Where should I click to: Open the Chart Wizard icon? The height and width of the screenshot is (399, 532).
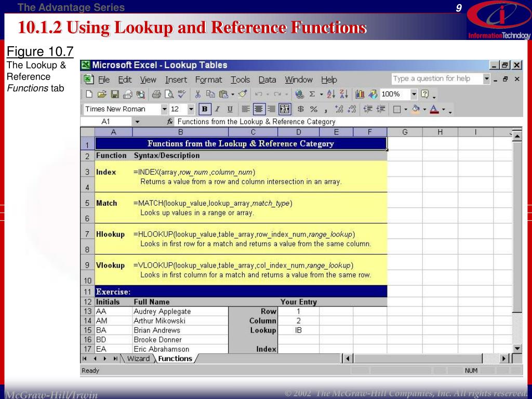[360, 95]
